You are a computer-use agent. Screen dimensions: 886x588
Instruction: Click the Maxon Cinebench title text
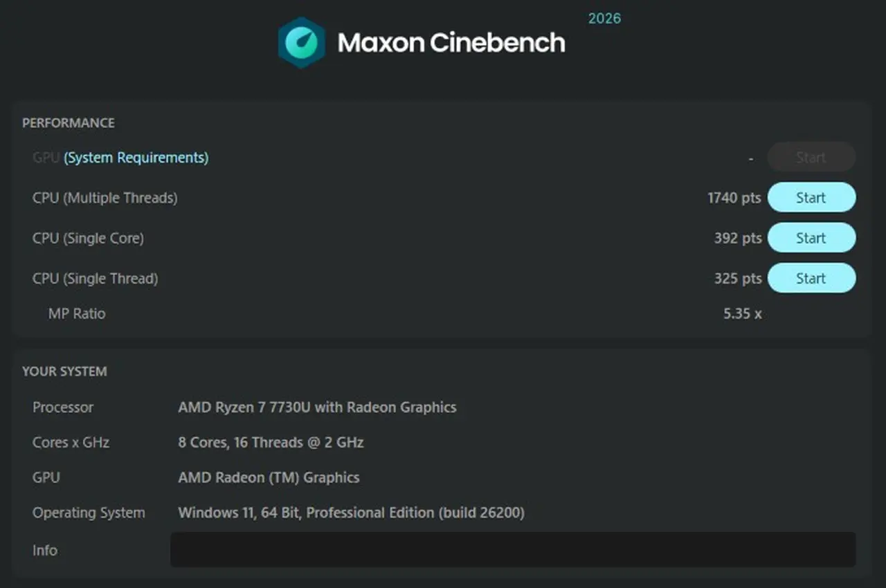(x=451, y=43)
